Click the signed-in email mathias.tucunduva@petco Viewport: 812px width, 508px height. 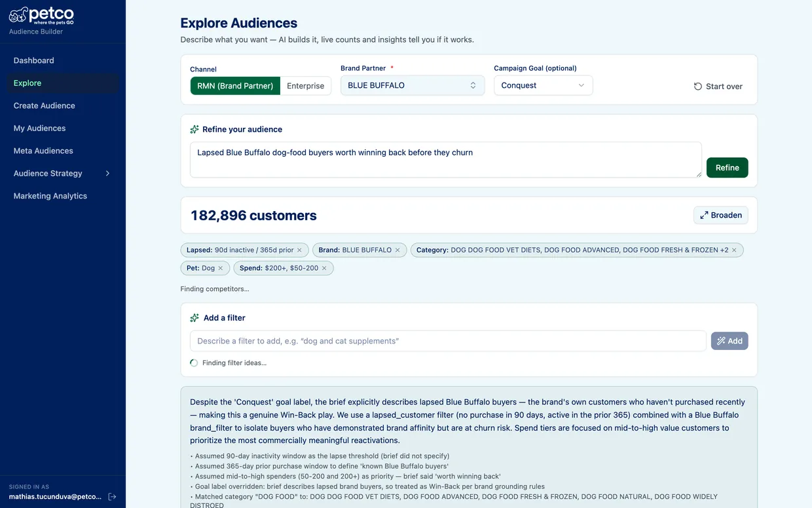coord(55,497)
